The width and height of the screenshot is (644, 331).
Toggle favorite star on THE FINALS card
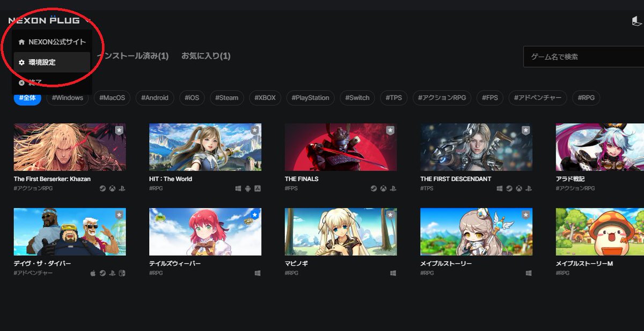(390, 130)
